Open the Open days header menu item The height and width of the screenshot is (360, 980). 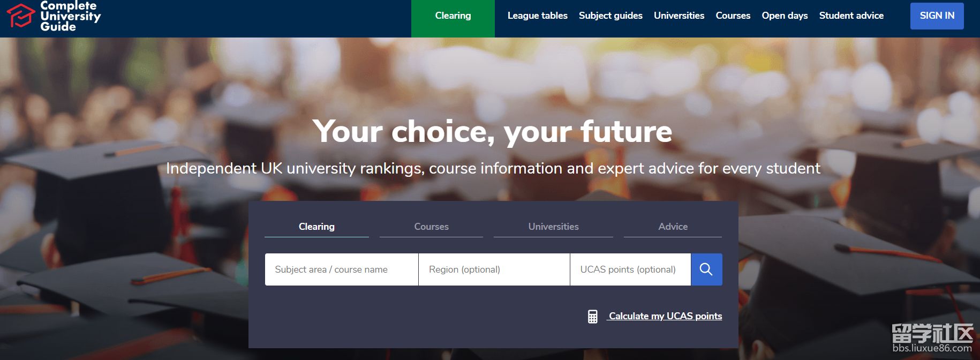pos(785,16)
